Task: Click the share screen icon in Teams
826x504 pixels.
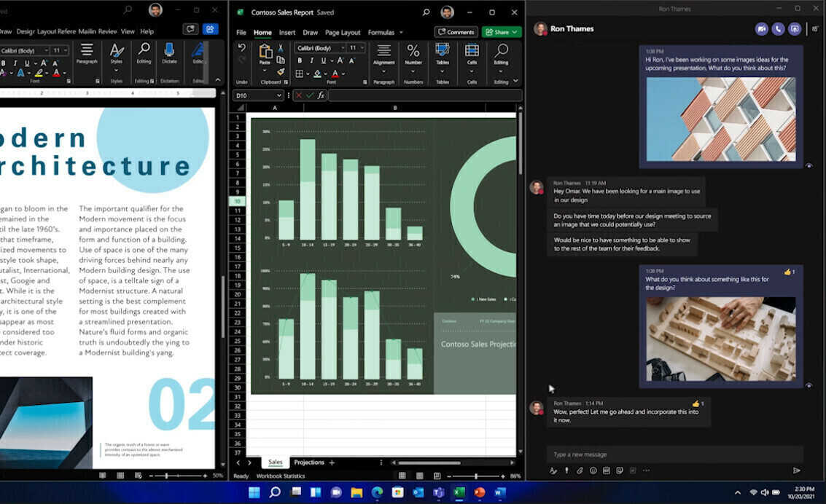Action: (795, 29)
